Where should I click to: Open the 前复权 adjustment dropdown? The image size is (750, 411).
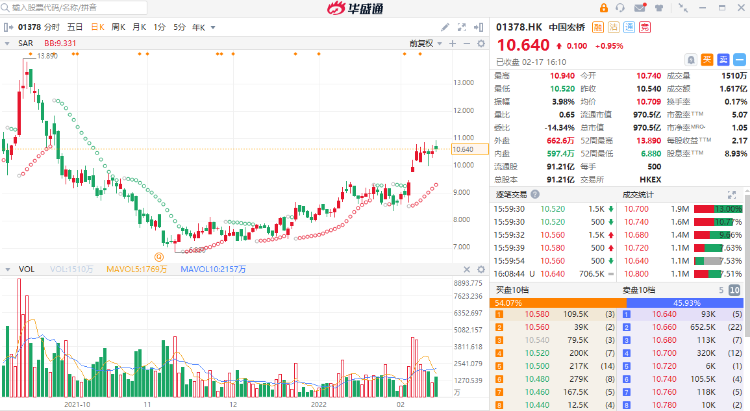(425, 44)
